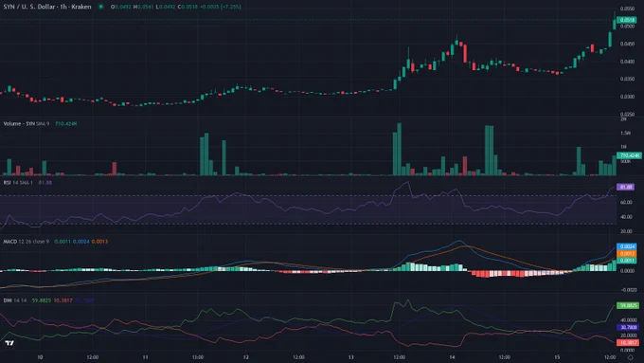
Task: Click the date label 11 on time axis
Action: (x=145, y=357)
